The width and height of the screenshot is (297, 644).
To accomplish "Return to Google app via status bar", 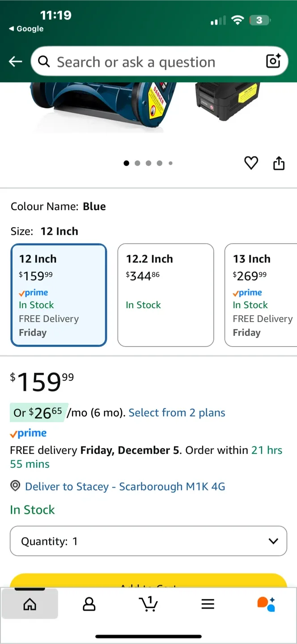I will point(26,29).
